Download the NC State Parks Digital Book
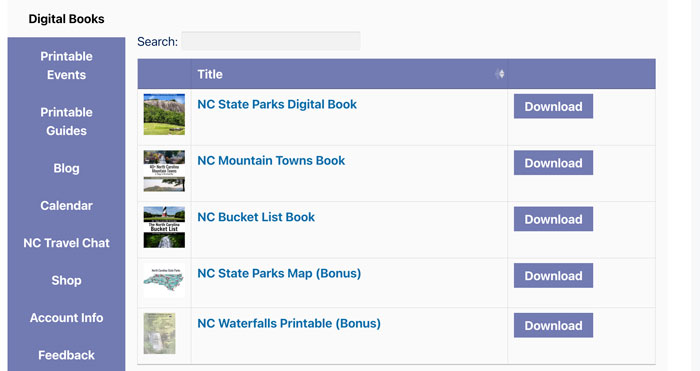The height and width of the screenshot is (371, 700). pos(553,106)
